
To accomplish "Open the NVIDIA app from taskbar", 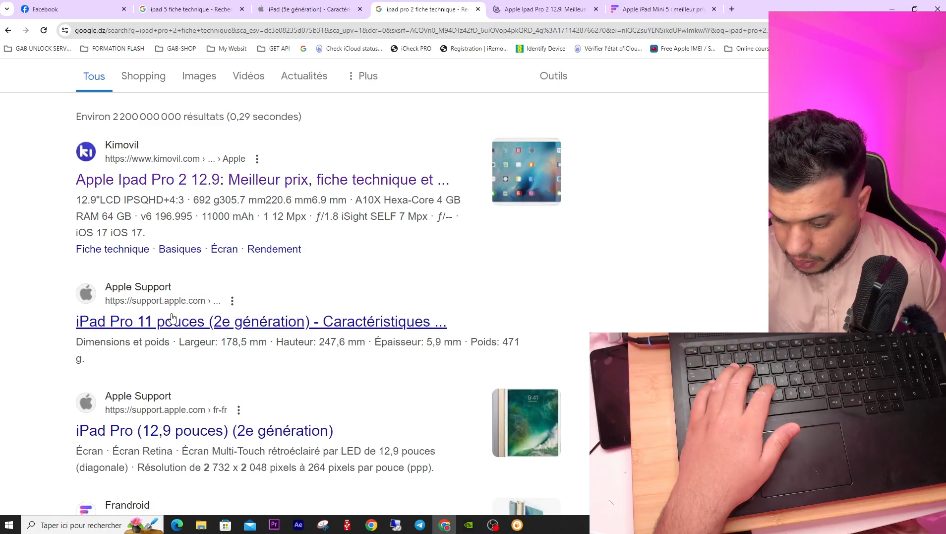I will tap(468, 525).
